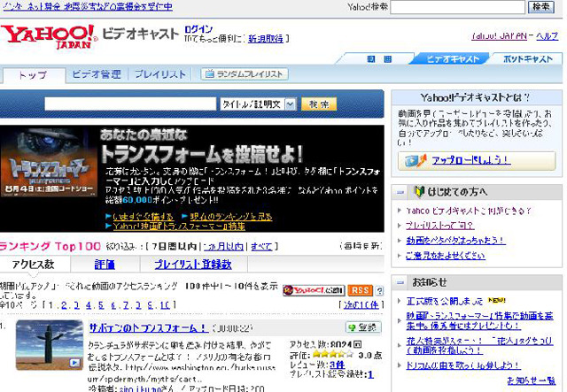Open Yahoo!ビデオキャストで何ができる link
The image size is (567, 392).
[x=469, y=211]
